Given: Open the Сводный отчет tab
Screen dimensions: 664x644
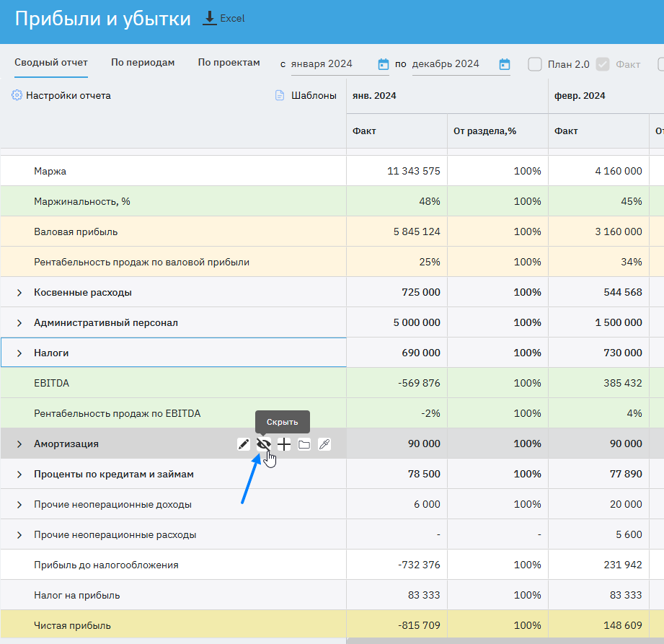Looking at the screenshot, I should [x=51, y=63].
